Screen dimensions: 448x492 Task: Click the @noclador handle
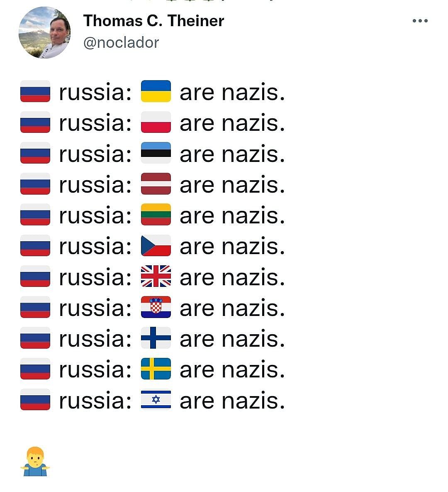[121, 42]
